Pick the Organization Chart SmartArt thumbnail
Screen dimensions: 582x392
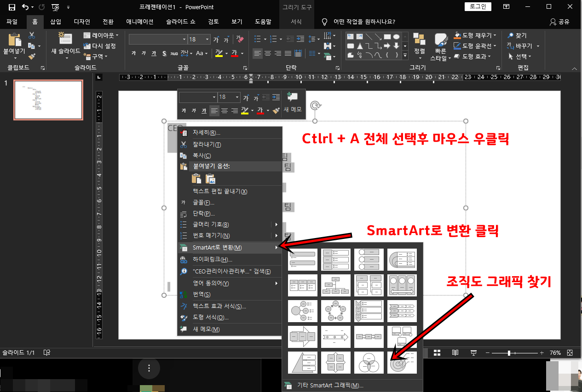click(x=336, y=285)
